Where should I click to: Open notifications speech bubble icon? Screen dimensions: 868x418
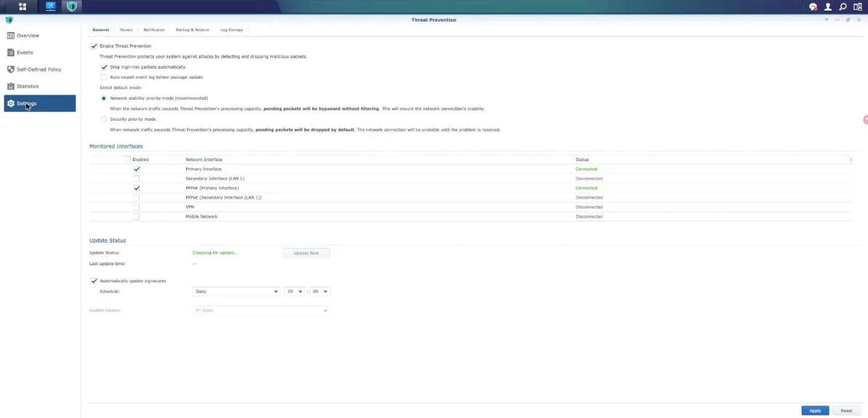click(813, 7)
